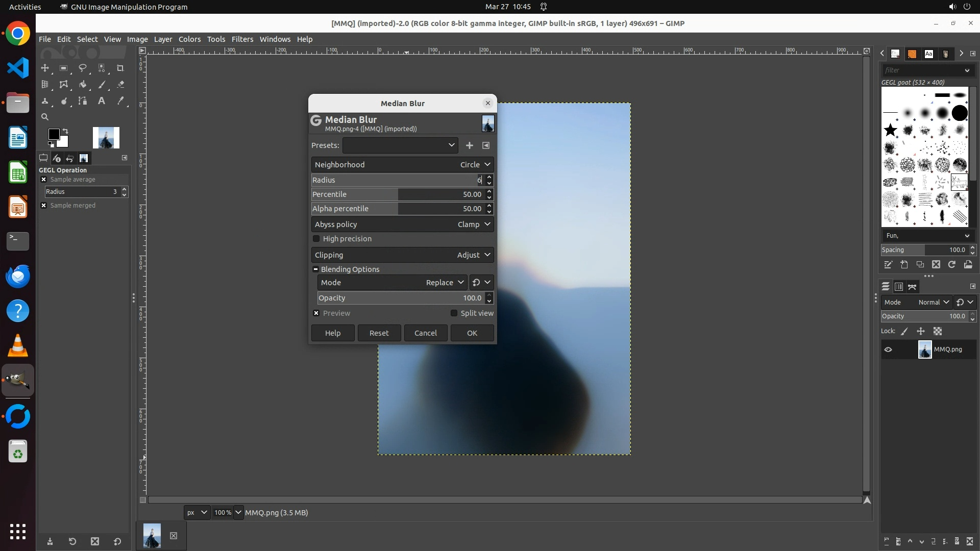Image resolution: width=980 pixels, height=551 pixels.
Task: Click OK to apply Median Blur
Action: 472,333
